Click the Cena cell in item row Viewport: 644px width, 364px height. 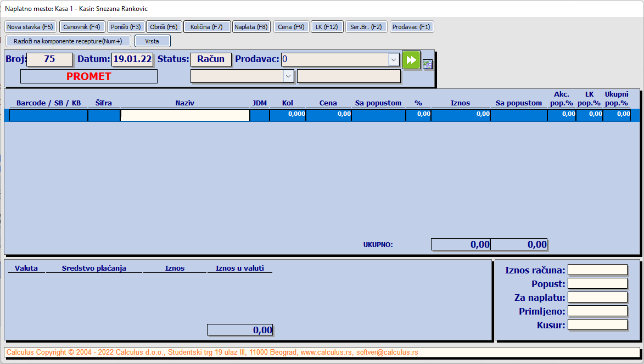[x=328, y=115]
